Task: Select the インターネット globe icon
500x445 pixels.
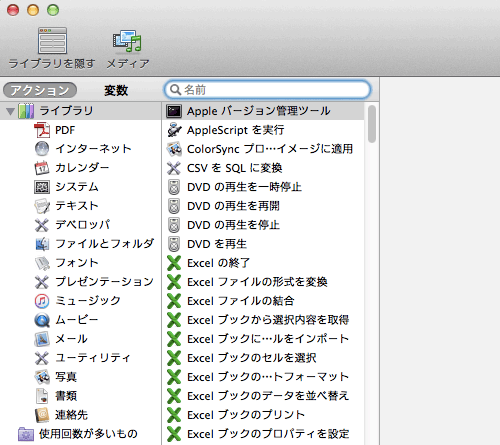Action: pyautogui.click(x=42, y=149)
